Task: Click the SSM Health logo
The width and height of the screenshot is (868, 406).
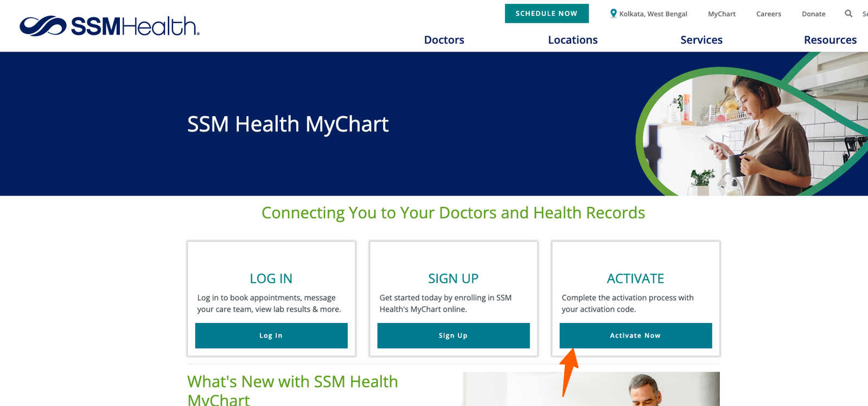Action: [x=110, y=26]
